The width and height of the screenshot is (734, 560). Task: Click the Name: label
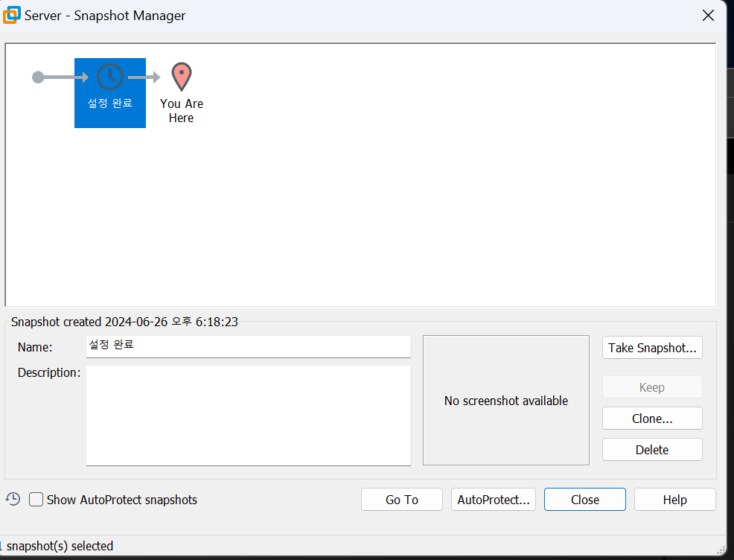35,347
